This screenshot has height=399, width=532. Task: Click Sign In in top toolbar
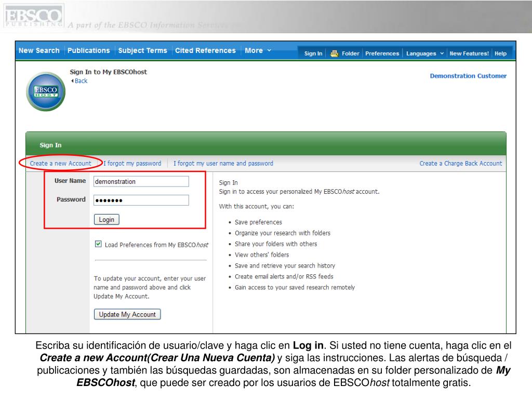(x=313, y=54)
